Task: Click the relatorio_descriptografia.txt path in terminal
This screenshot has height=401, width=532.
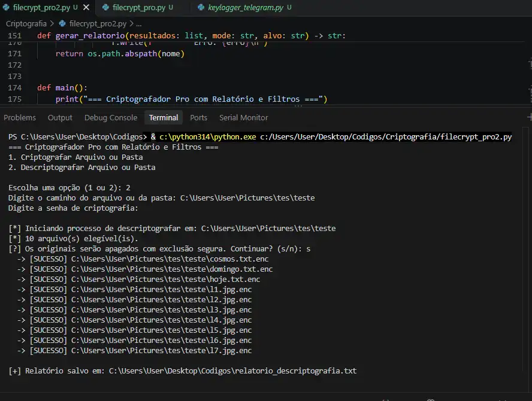Action: point(232,371)
